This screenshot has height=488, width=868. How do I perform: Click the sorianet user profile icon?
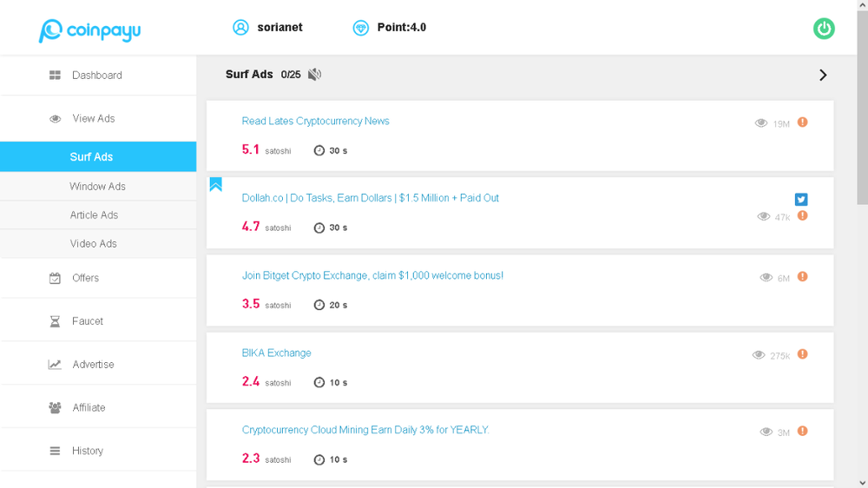[240, 28]
